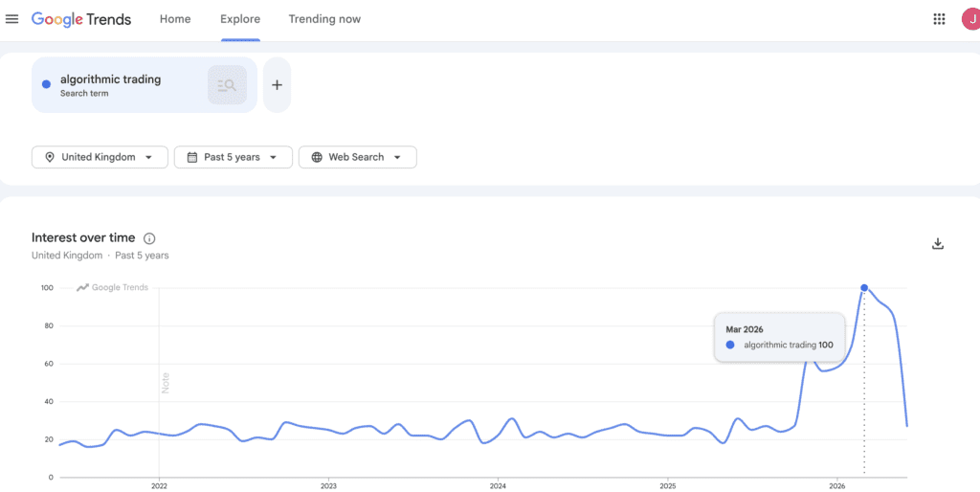Viewport: 980px width, 492px height.
Task: Click the 2025 x-axis label
Action: [x=667, y=485]
